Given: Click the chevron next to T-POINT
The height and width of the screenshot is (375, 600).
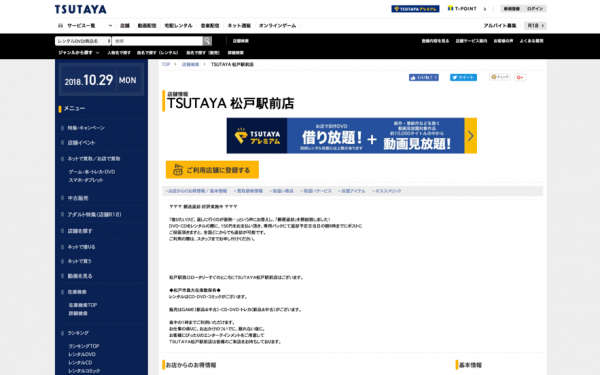Looking at the screenshot, I should click(x=485, y=9).
